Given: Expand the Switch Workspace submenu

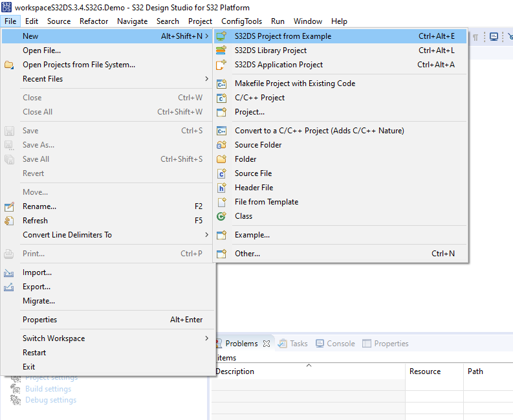Looking at the screenshot, I should click(x=207, y=338).
